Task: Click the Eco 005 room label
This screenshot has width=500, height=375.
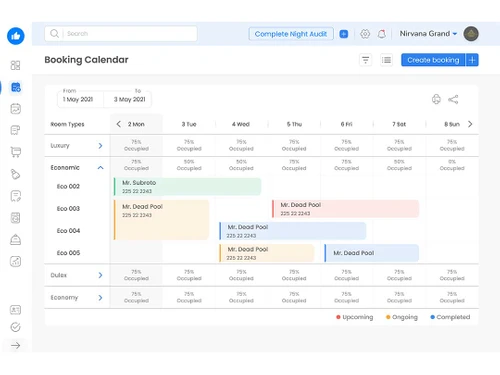Action: point(68,253)
